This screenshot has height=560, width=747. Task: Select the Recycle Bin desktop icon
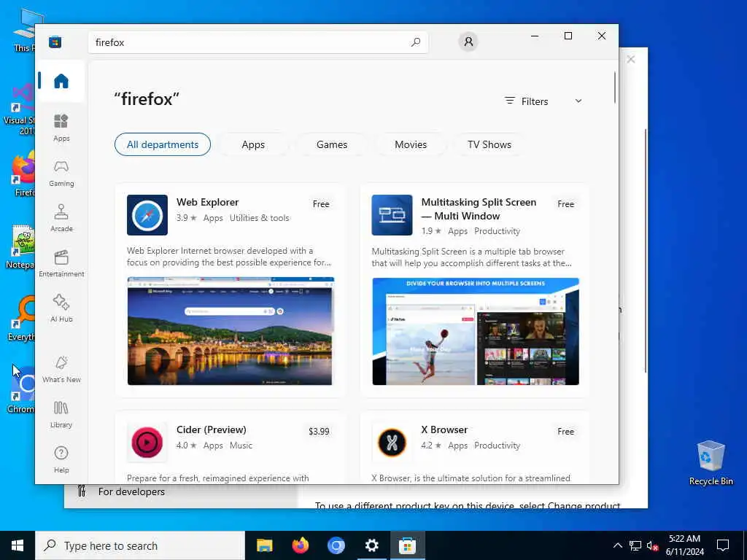(711, 463)
